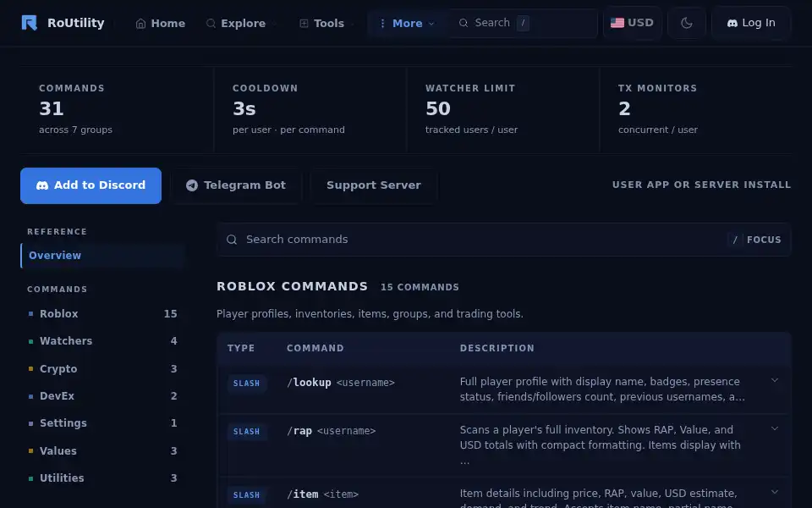Click the Log In button
This screenshot has width=812, height=508.
pyautogui.click(x=751, y=23)
